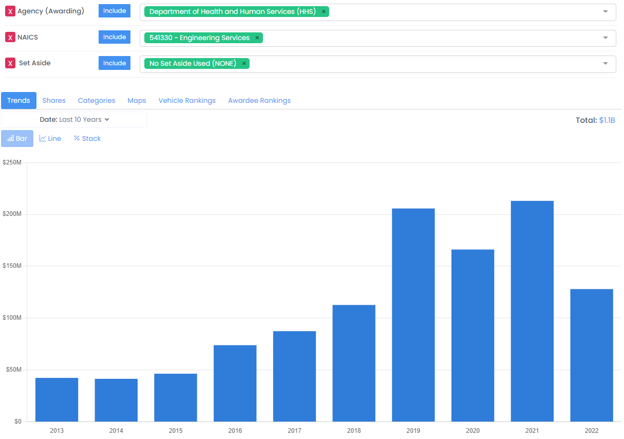The width and height of the screenshot is (624, 439).
Task: Click the 2019 bar in the chart
Action: pyautogui.click(x=413, y=315)
